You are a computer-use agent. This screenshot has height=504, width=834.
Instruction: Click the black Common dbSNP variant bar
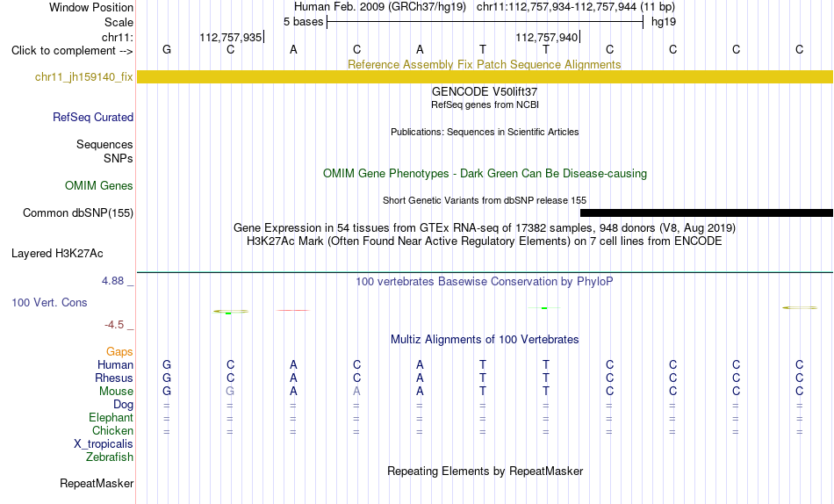pos(707,212)
